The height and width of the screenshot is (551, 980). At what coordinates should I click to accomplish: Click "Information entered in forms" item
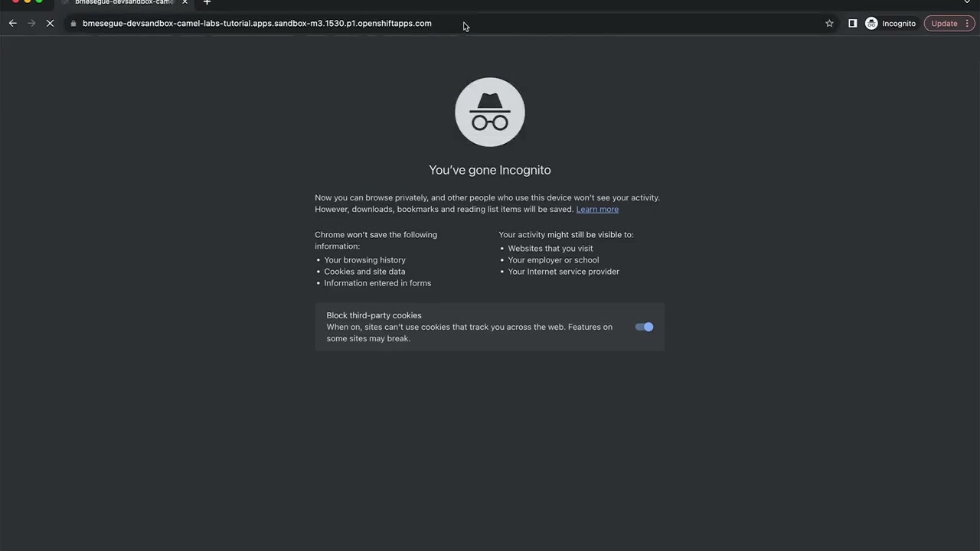[x=377, y=283]
